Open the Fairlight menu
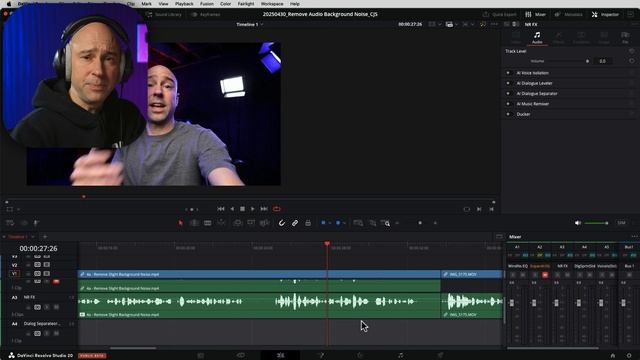 [246, 4]
